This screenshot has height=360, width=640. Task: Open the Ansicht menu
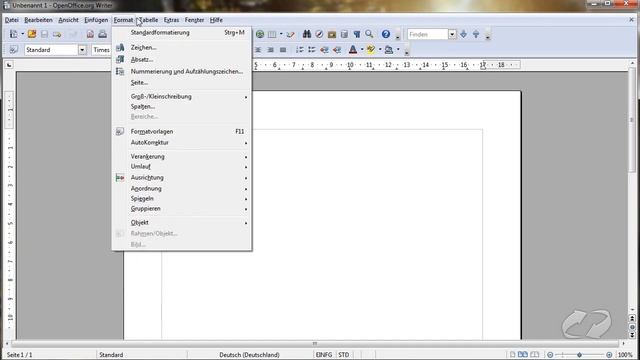click(x=68, y=20)
